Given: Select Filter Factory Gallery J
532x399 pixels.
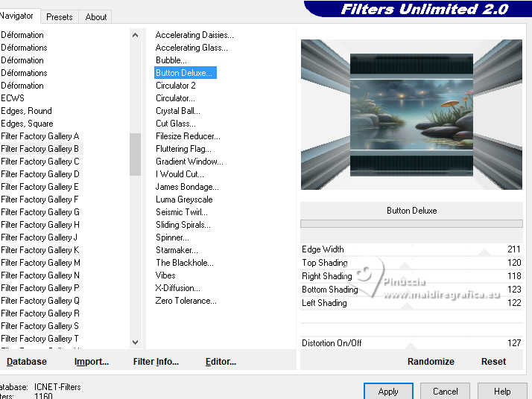Looking at the screenshot, I should [39, 237].
